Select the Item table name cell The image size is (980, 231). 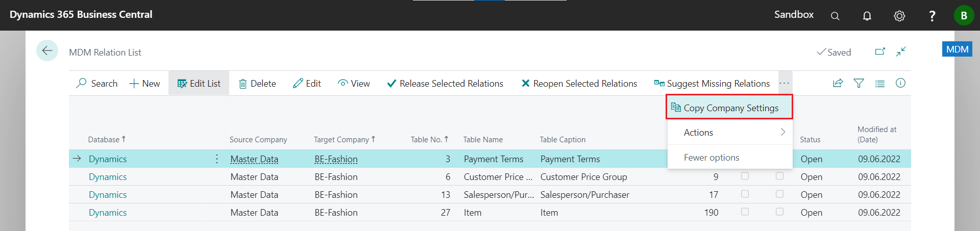point(473,213)
